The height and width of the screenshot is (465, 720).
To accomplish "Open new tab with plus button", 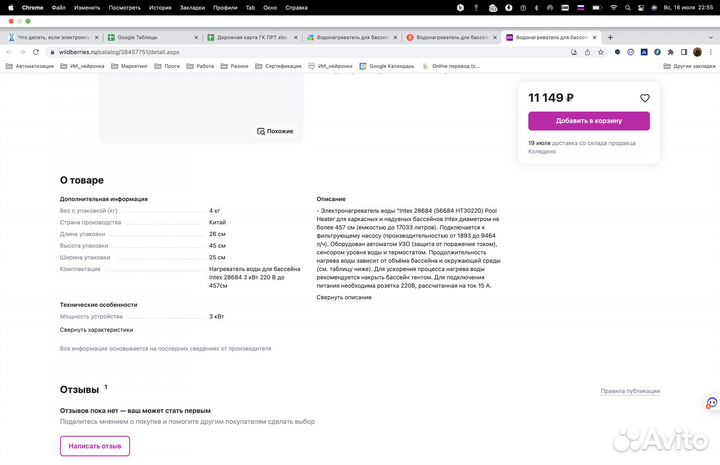I will point(609,37).
